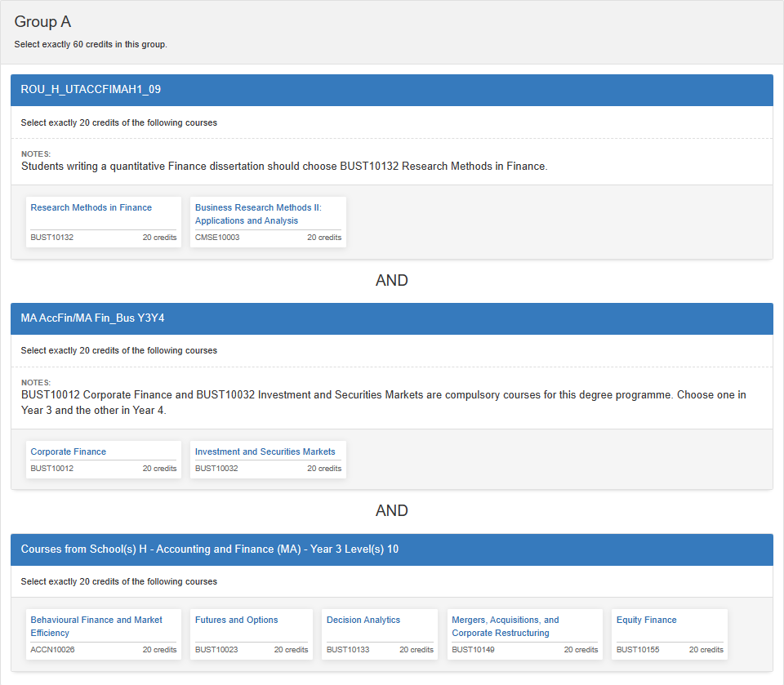The height and width of the screenshot is (685, 784).
Task: Click the BUST10032 course code card
Action: point(268,460)
